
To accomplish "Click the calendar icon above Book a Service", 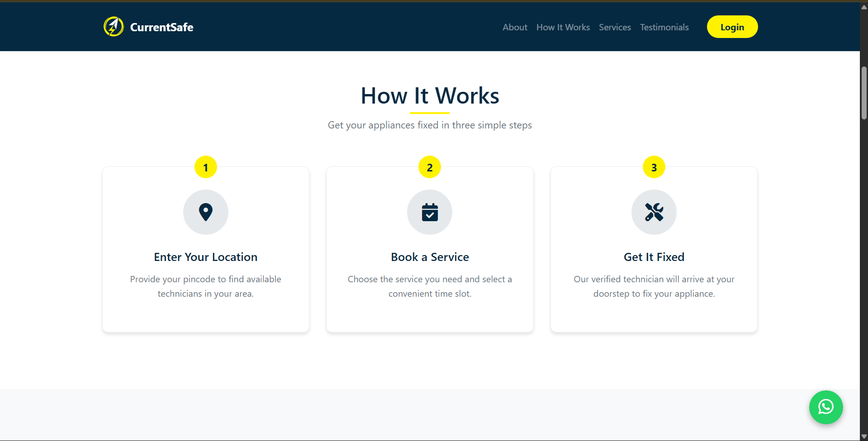I will pos(429,212).
